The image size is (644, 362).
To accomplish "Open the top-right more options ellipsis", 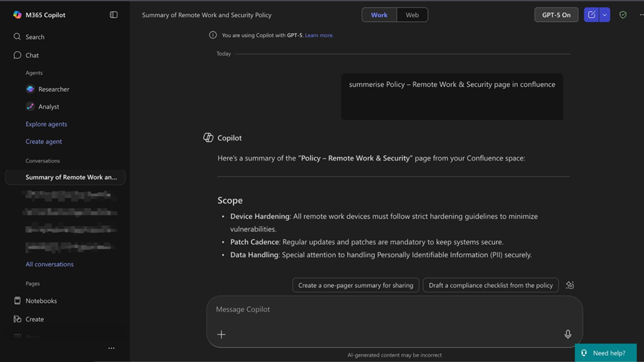I will tap(641, 15).
